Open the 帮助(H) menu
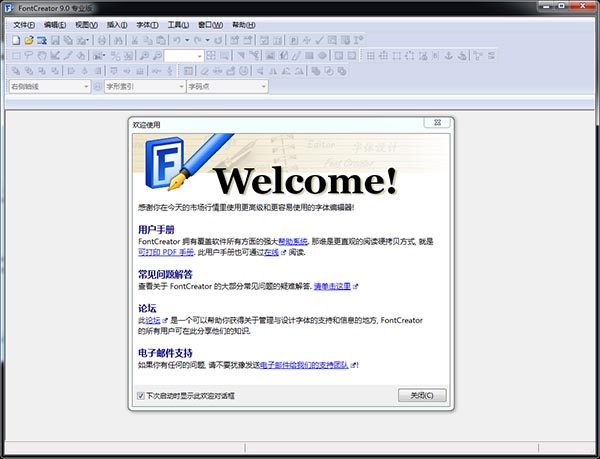Viewport: 600px width, 459px height. pyautogui.click(x=243, y=25)
